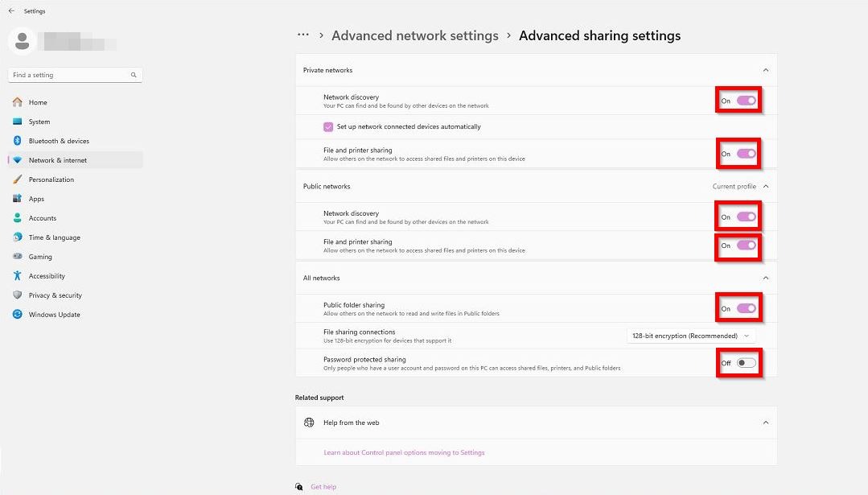Click the Privacy & security shield icon
The image size is (868, 495).
18,295
